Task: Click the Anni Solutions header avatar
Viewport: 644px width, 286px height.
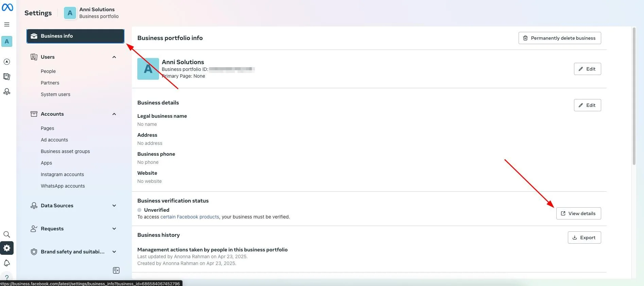Action: tap(70, 13)
